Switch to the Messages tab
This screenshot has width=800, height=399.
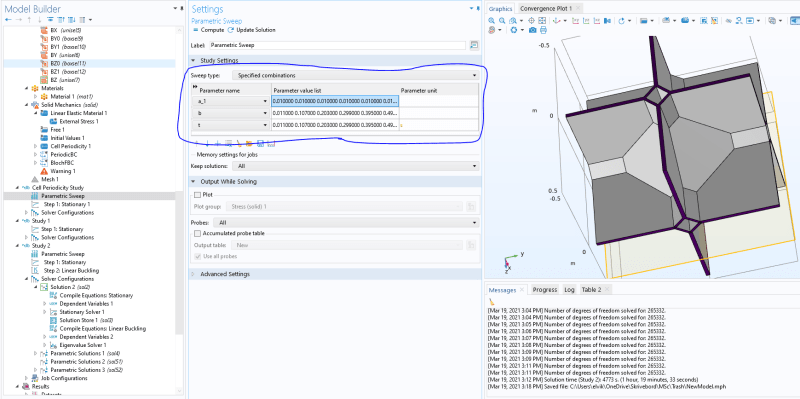[x=502, y=290]
